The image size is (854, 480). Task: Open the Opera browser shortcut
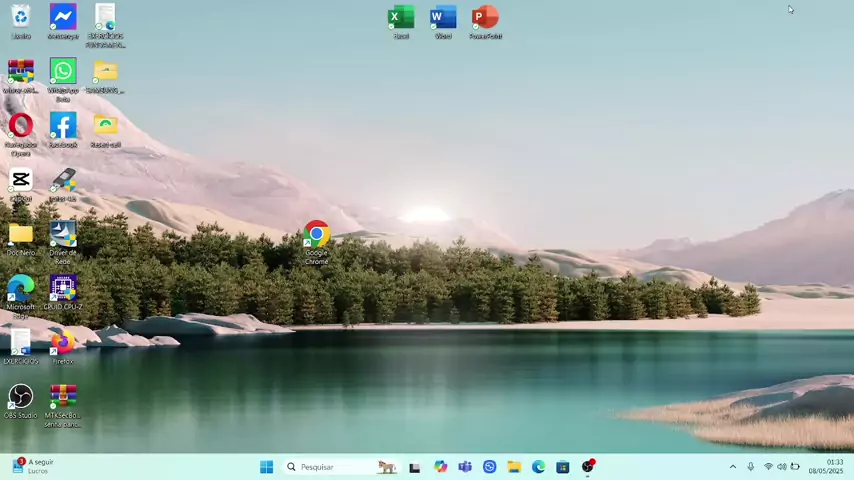coord(20,126)
